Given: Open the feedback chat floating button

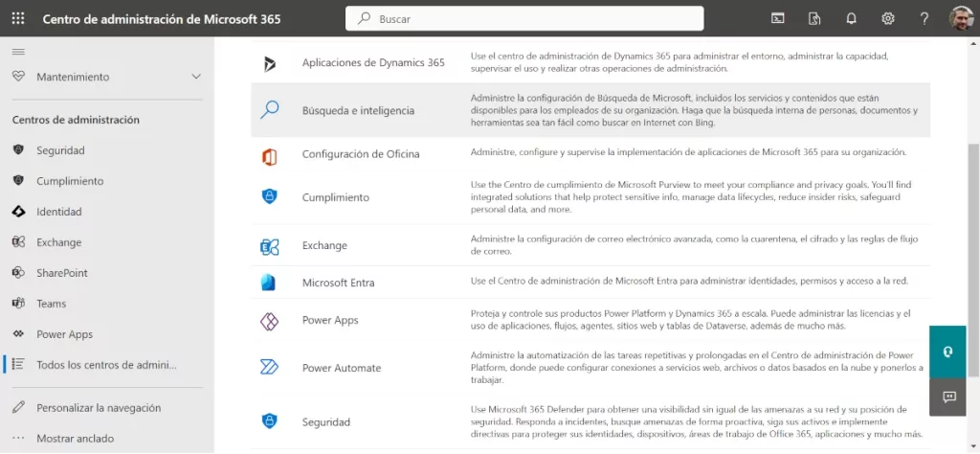Looking at the screenshot, I should coord(947,397).
